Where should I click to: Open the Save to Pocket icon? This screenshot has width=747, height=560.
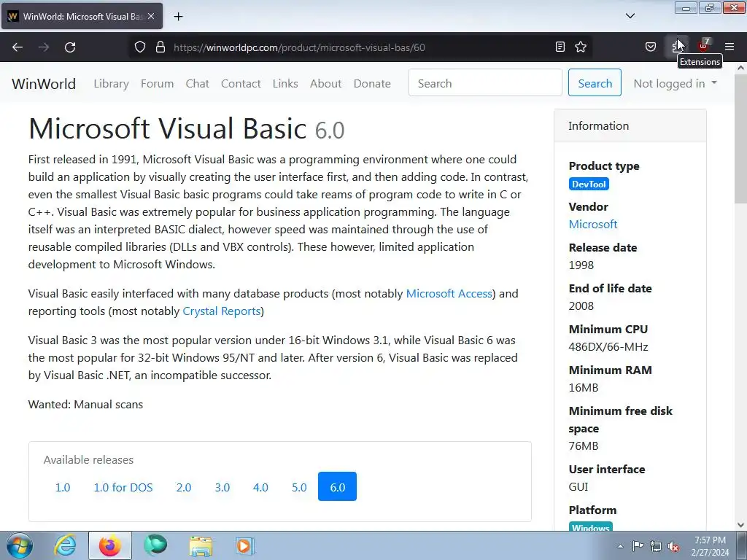tap(650, 47)
